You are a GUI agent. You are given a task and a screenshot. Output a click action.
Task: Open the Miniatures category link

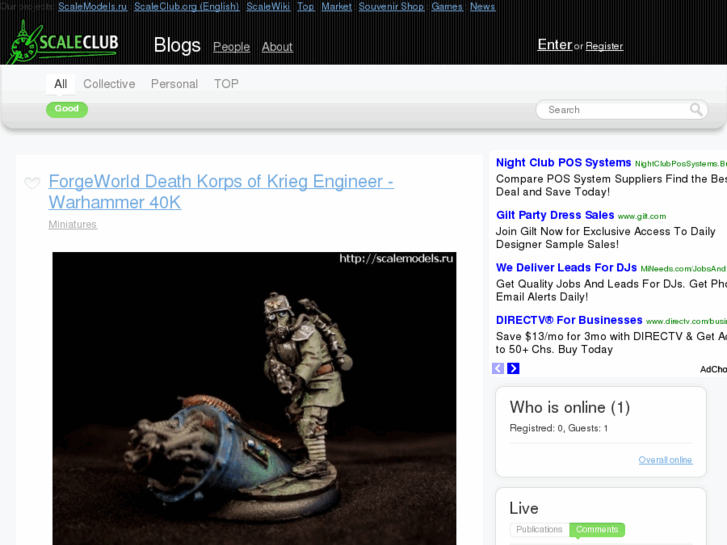point(73,224)
